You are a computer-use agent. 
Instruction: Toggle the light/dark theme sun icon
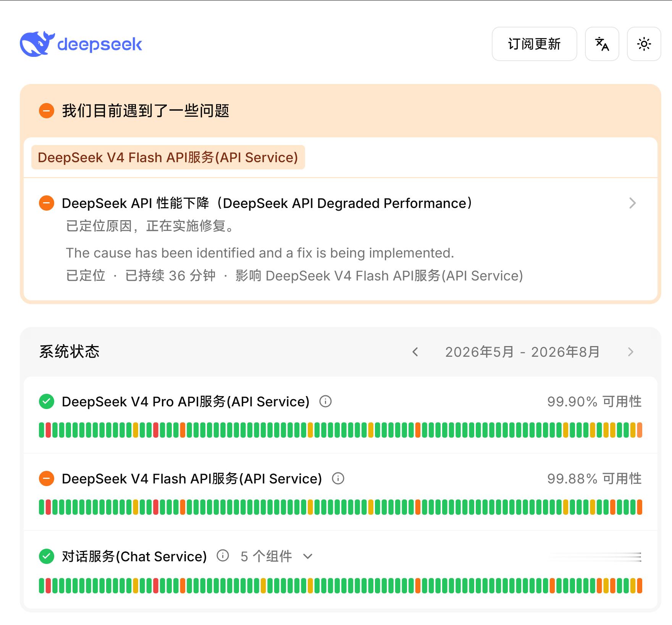click(644, 44)
